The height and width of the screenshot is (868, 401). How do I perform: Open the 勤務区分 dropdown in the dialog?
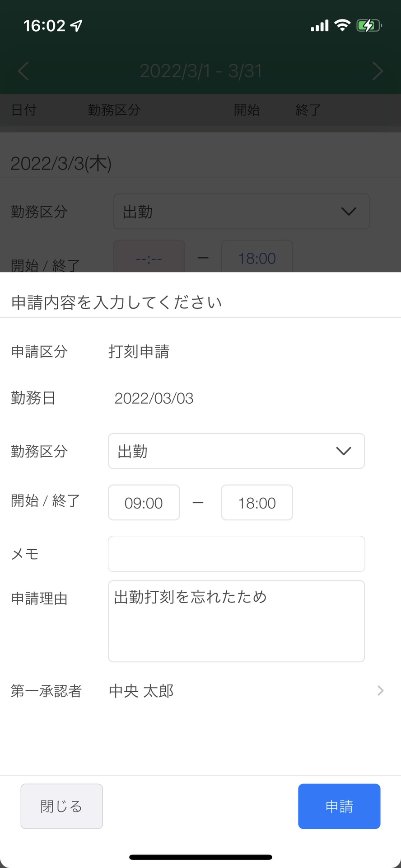(236, 451)
